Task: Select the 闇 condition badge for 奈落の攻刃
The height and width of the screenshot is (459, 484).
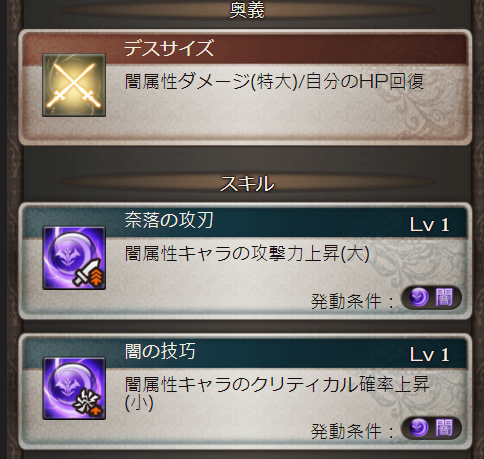Action: 431,297
